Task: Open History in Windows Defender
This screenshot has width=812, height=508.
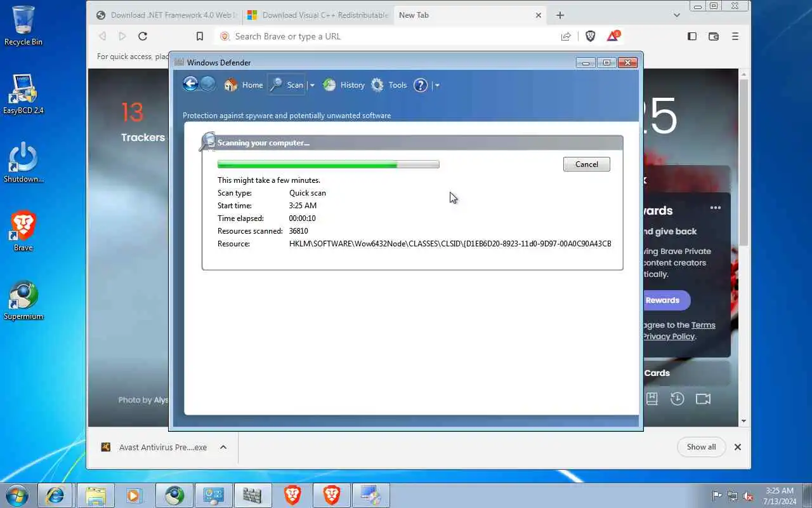Action: [x=344, y=85]
